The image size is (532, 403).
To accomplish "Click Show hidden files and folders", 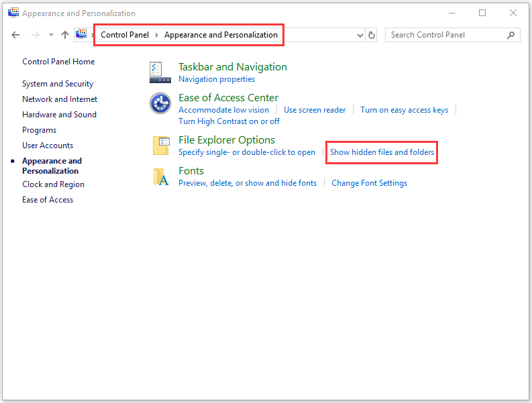I will click(x=382, y=152).
